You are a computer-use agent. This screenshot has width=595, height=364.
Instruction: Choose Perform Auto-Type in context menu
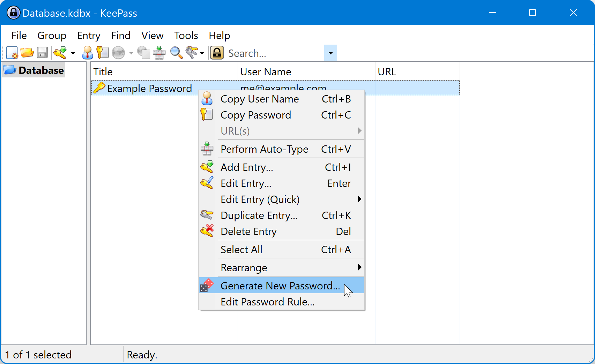pos(282,149)
